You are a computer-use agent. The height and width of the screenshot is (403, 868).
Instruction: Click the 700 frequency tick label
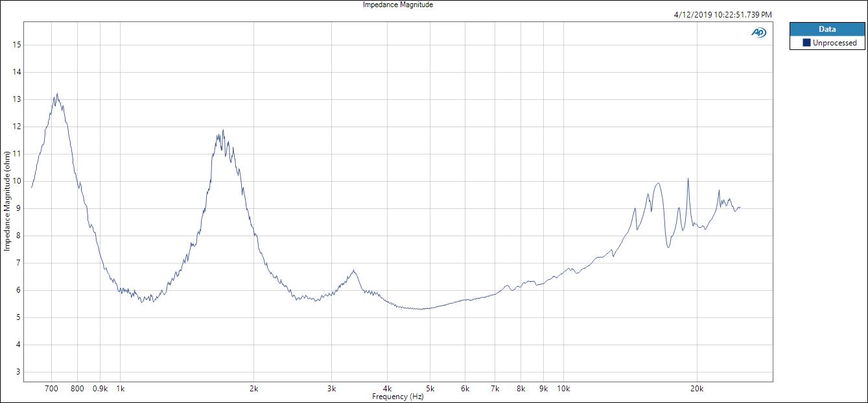[x=52, y=389]
